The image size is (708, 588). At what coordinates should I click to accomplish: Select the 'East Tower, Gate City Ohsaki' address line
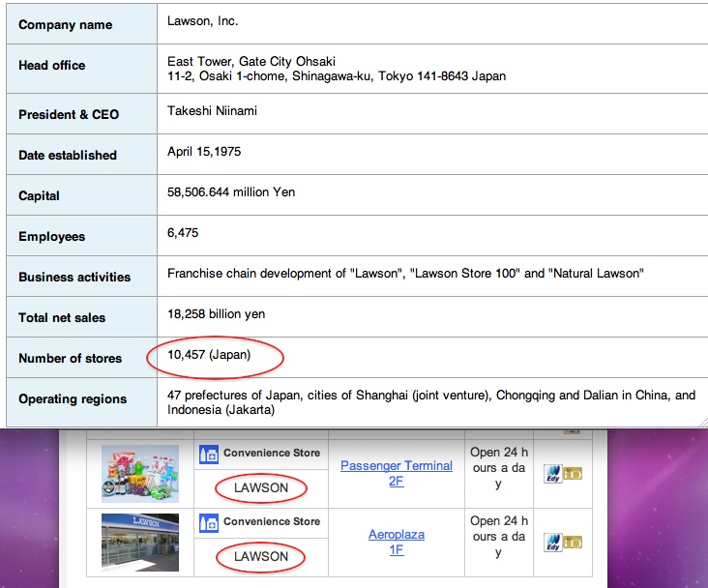(x=251, y=62)
